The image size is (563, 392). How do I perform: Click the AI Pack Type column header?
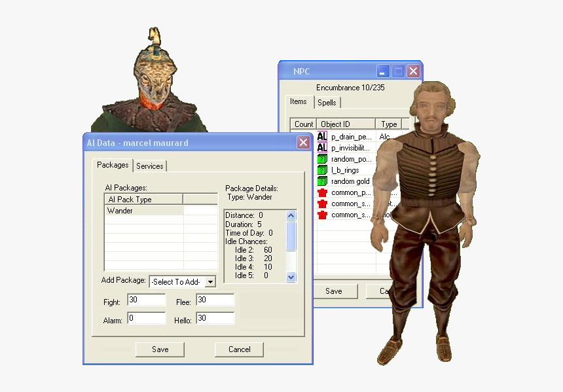144,199
